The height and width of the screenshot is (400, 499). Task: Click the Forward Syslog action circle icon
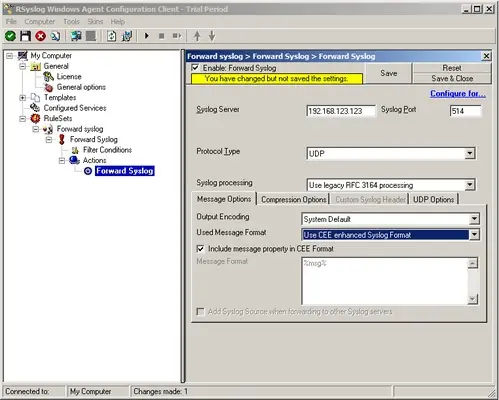click(88, 171)
